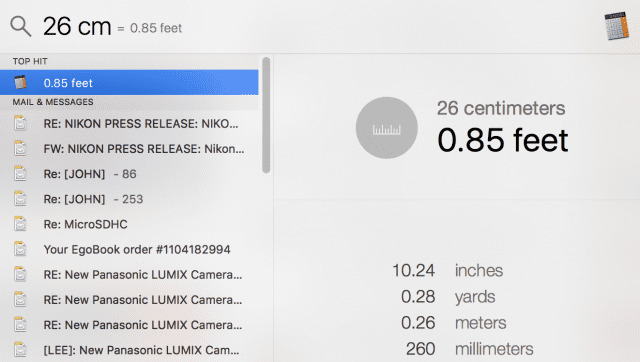The height and width of the screenshot is (362, 640).
Task: Click the calculator icon beside 0.85 feet result
Action: coord(20,82)
